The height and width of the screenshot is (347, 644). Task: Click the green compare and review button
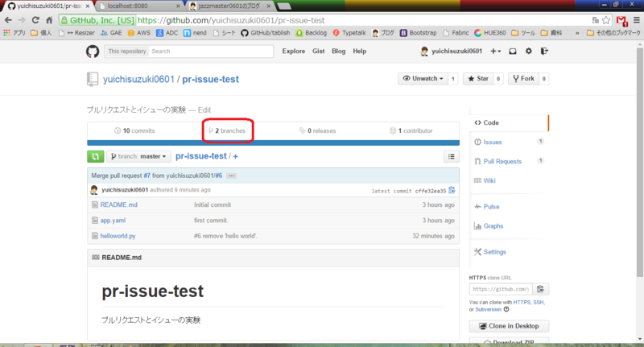tap(95, 156)
